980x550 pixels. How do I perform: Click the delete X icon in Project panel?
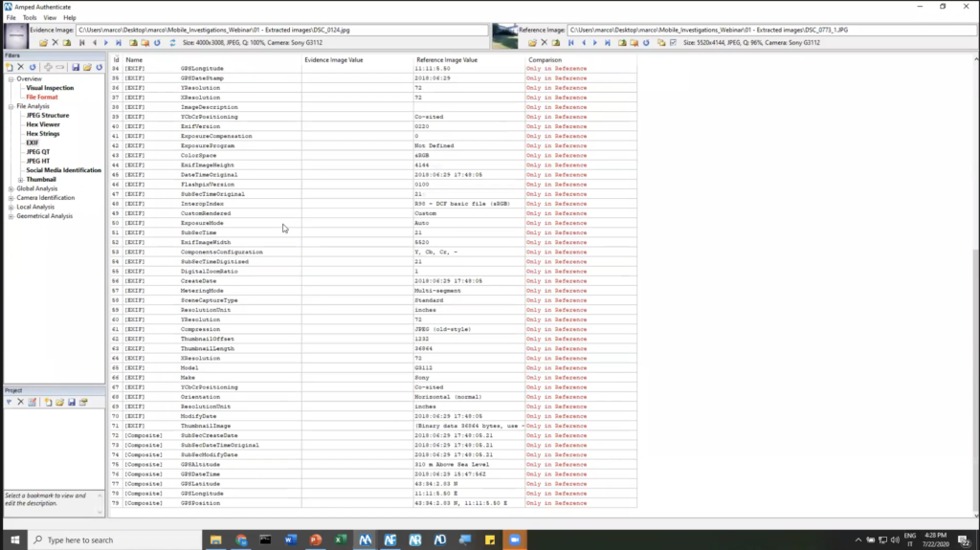click(21, 402)
